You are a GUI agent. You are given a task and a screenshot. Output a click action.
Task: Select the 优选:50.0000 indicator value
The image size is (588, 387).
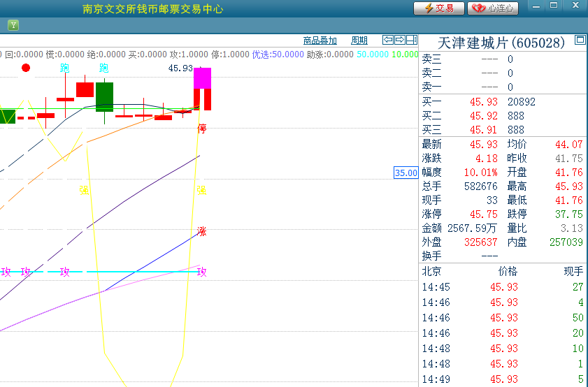[x=278, y=54]
